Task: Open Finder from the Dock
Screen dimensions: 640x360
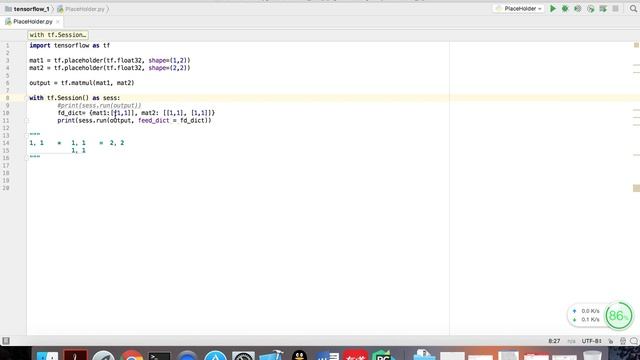Action: pos(47,355)
